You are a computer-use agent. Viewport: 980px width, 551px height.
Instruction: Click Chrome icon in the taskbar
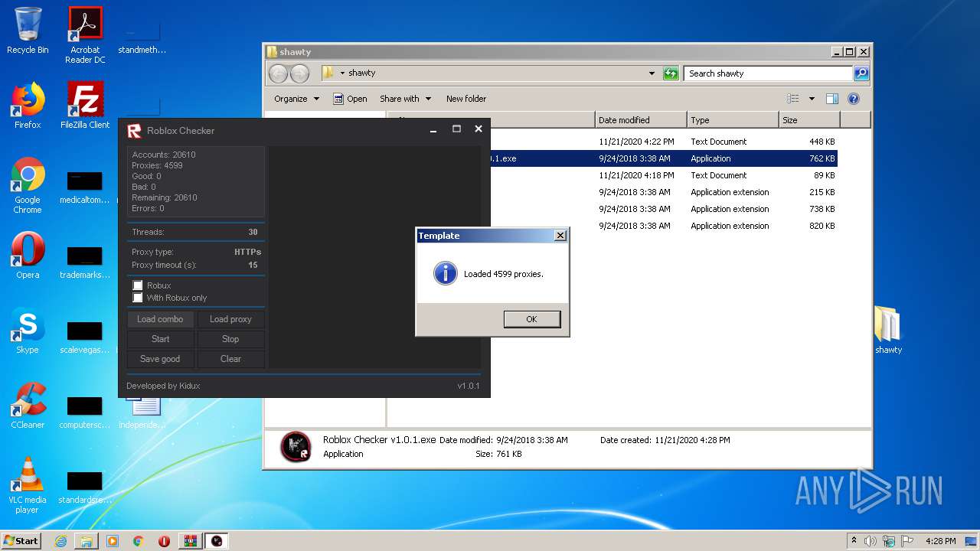139,541
